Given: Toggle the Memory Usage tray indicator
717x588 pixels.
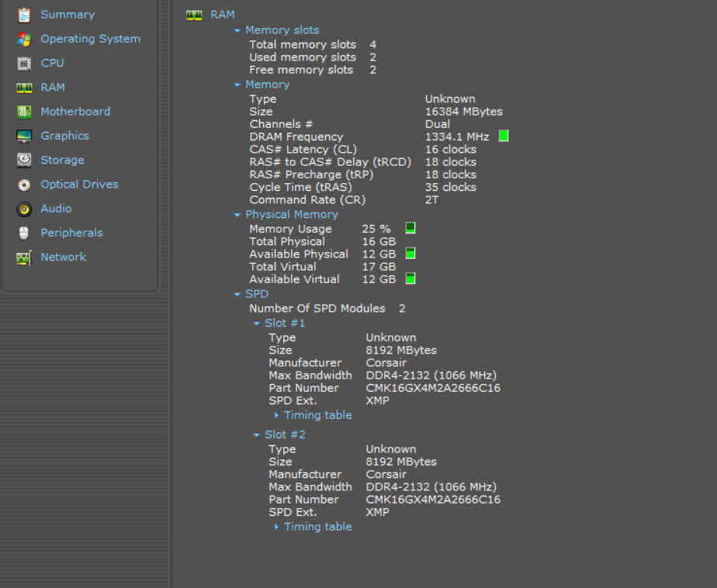Looking at the screenshot, I should 410,228.
